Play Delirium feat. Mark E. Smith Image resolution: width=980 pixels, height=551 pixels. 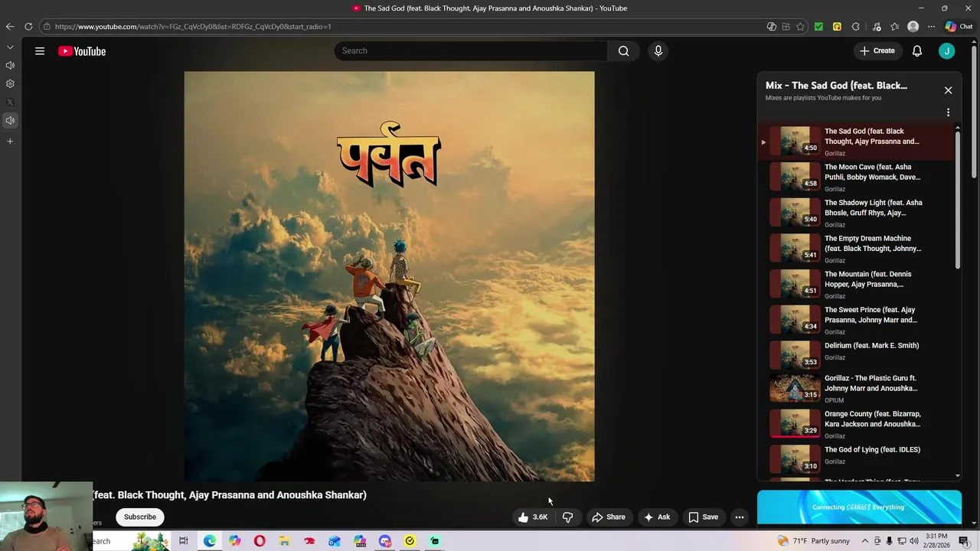[856, 356]
